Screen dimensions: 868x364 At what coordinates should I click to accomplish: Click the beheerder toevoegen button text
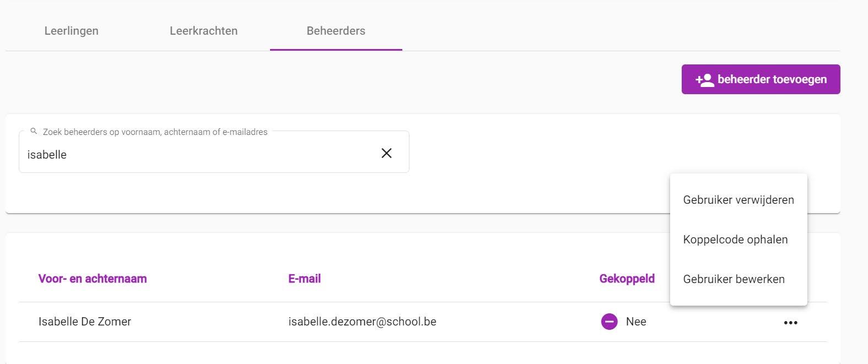tap(772, 79)
